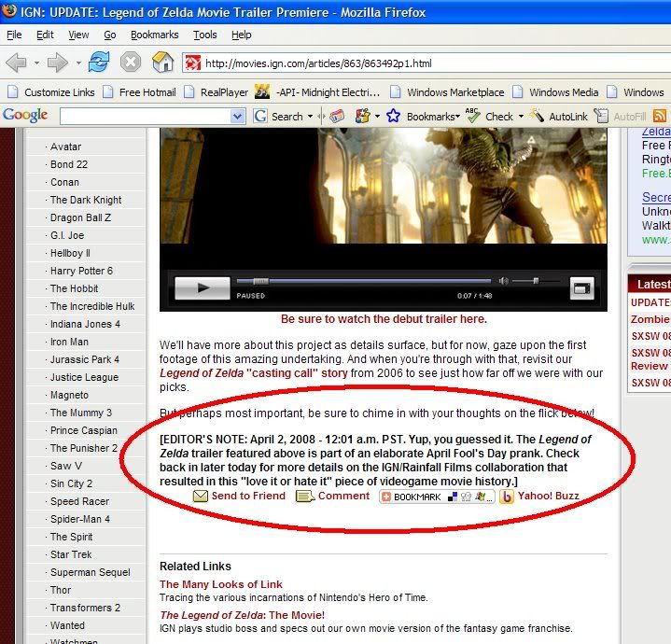
Task: Toggle fullscreen on the video player
Action: click(x=581, y=288)
